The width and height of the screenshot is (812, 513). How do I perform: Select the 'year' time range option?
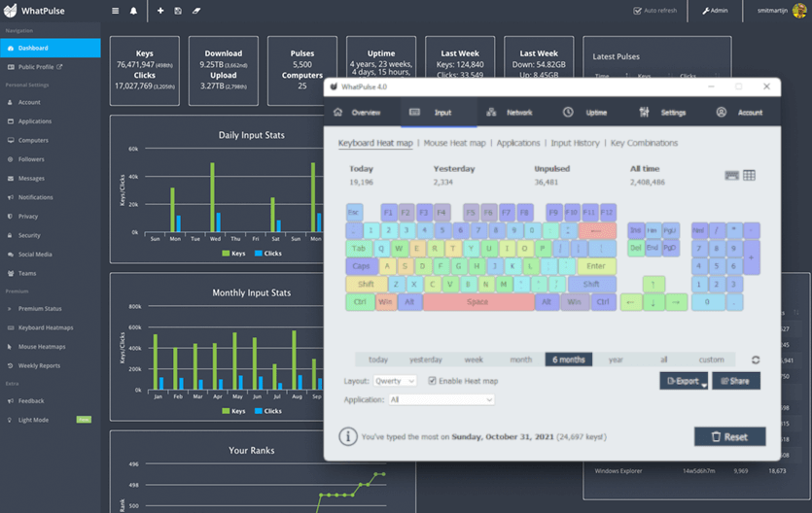[x=616, y=359]
